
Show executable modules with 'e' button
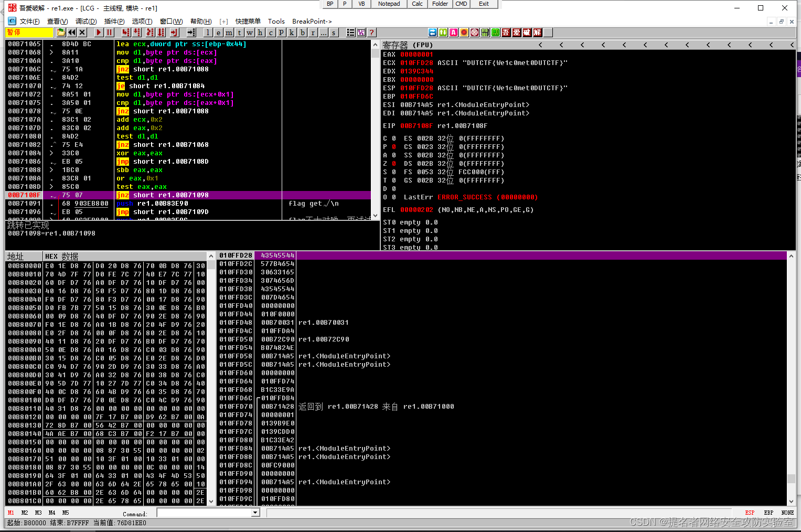coord(219,33)
